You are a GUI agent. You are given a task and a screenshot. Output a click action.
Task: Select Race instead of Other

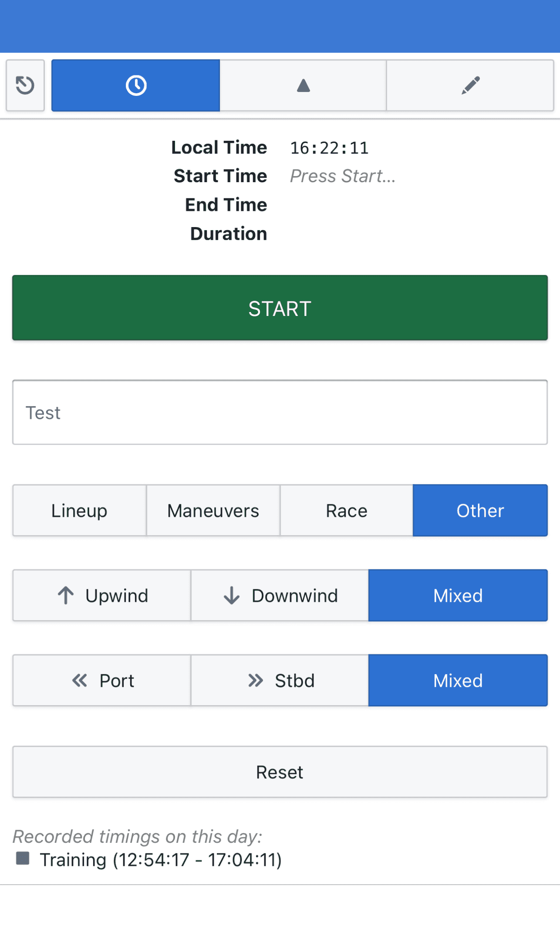pos(346,510)
